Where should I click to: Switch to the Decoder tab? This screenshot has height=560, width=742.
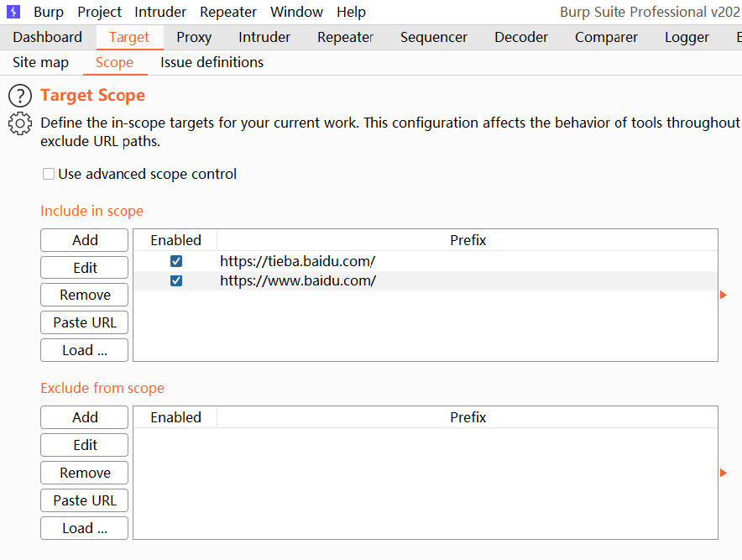521,37
